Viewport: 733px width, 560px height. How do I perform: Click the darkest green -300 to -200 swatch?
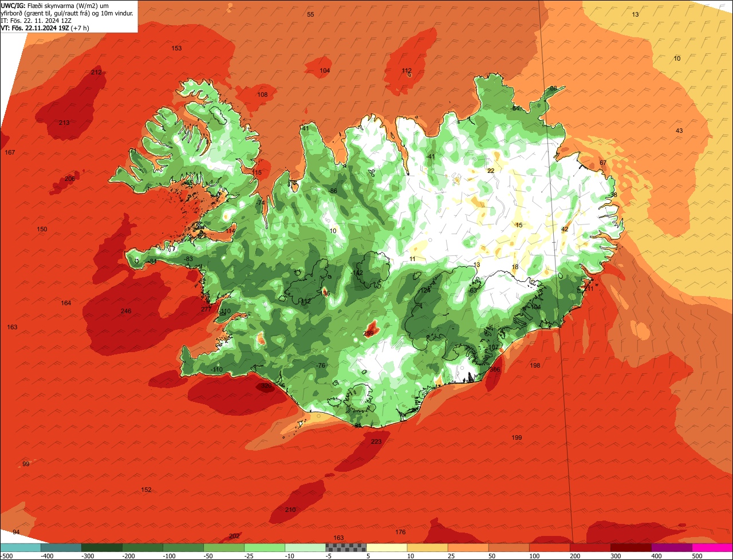[x=101, y=547]
